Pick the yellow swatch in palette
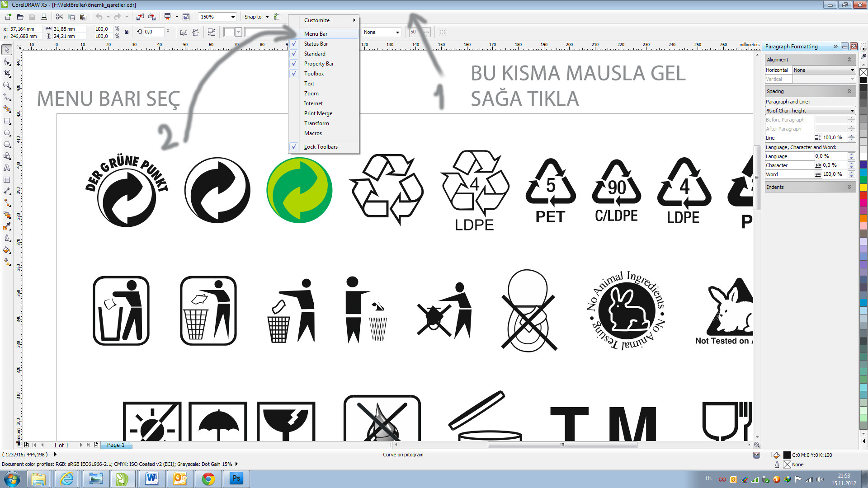This screenshot has height=488, width=868. click(863, 188)
